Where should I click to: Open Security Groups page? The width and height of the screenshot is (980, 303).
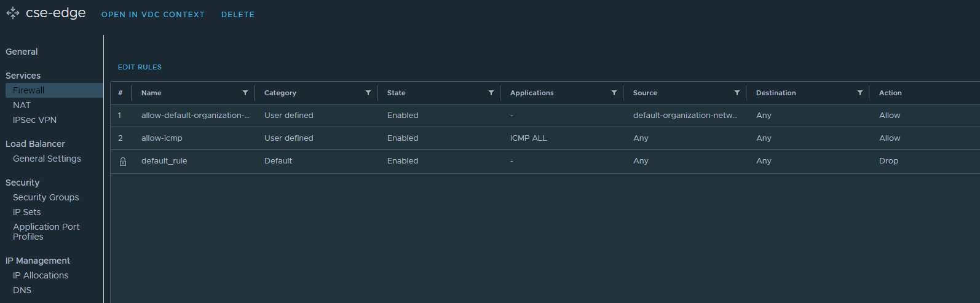(45, 197)
